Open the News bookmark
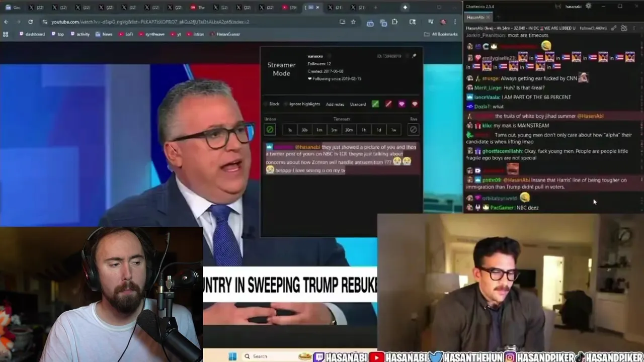Screen dimensions: 644x362 [104, 34]
